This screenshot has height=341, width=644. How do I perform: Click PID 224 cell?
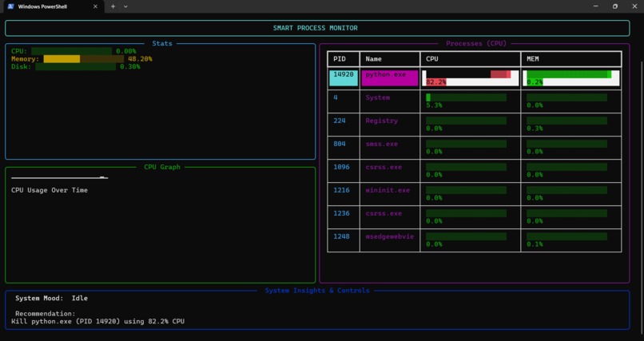340,121
